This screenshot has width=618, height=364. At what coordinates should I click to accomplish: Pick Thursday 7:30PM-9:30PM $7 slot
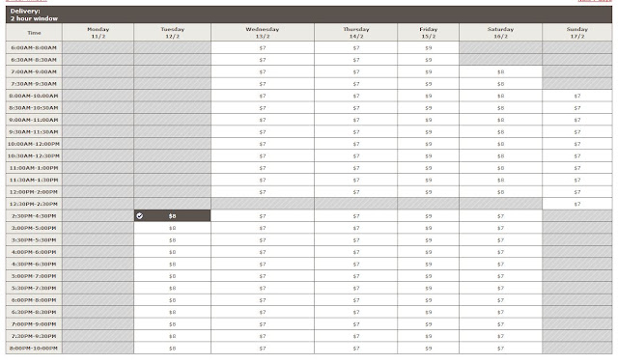[356, 336]
